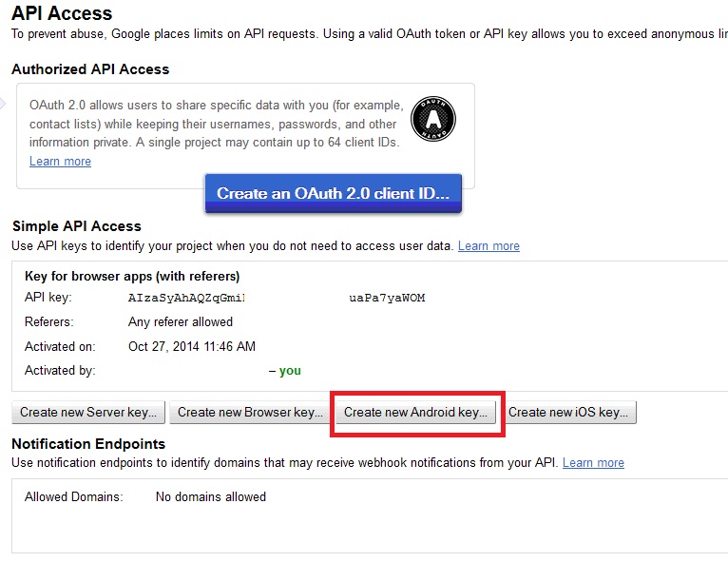This screenshot has width=728, height=562.
Task: Click 'Key for browser apps (with referers)' heading
Action: 132,277
